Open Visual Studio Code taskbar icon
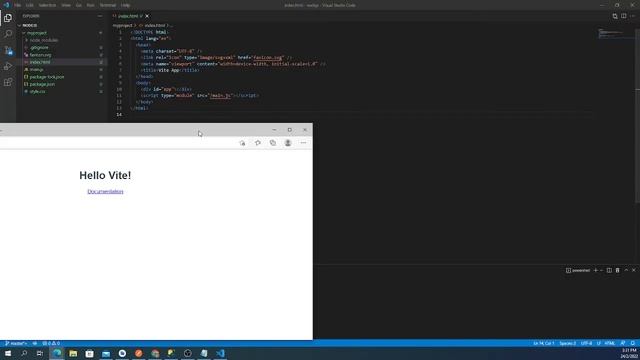The height and width of the screenshot is (360, 640). [x=220, y=353]
